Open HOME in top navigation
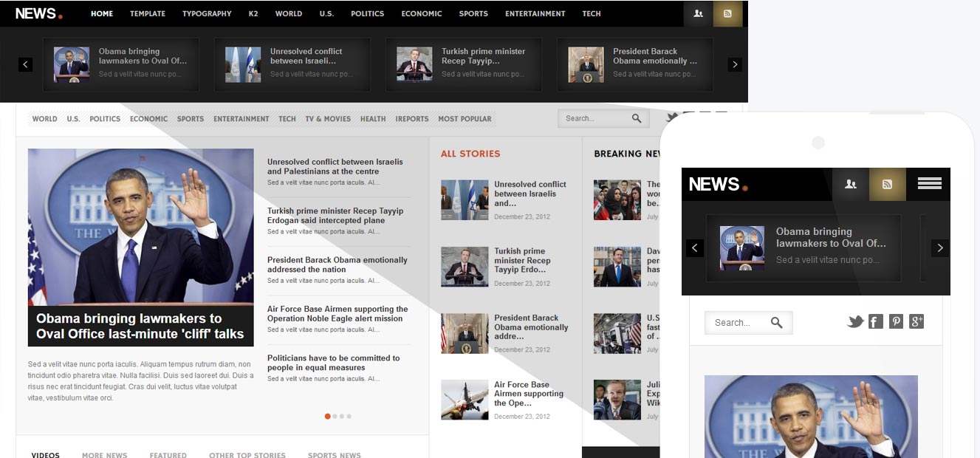The width and height of the screenshot is (980, 458). (x=102, y=13)
